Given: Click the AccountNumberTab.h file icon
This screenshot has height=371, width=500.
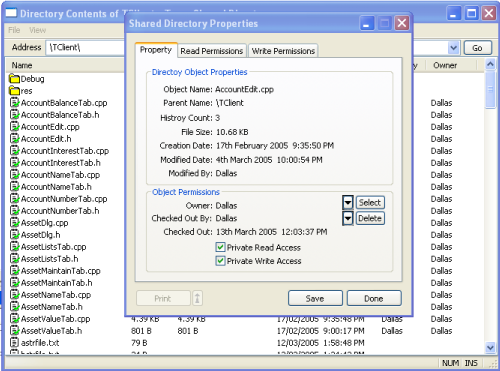Looking at the screenshot, I should [x=15, y=211].
